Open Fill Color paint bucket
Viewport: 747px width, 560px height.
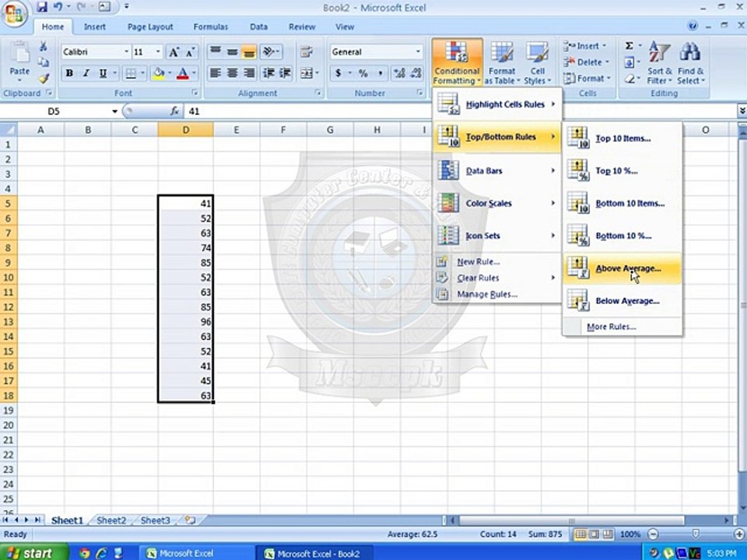[x=158, y=73]
